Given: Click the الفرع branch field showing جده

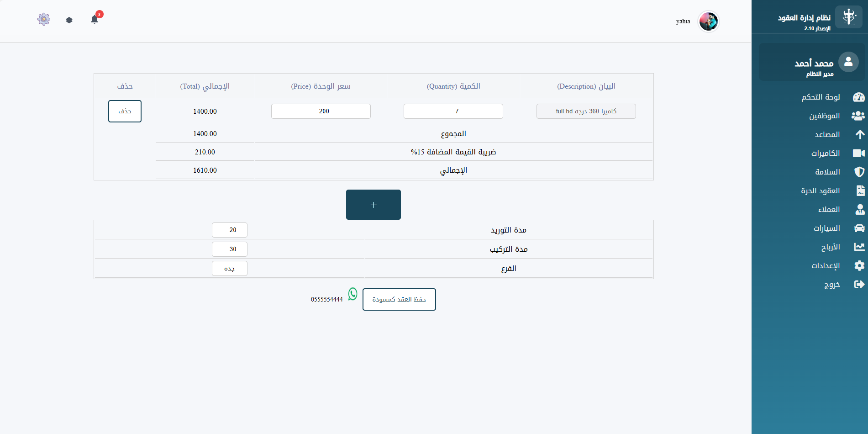Looking at the screenshot, I should click(229, 268).
